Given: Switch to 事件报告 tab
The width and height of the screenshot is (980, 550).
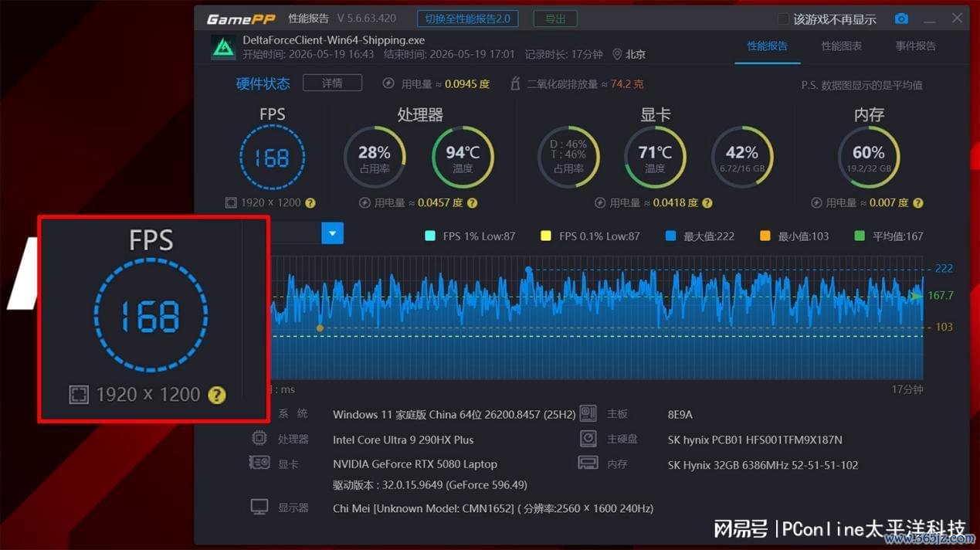Looking at the screenshot, I should tap(916, 46).
